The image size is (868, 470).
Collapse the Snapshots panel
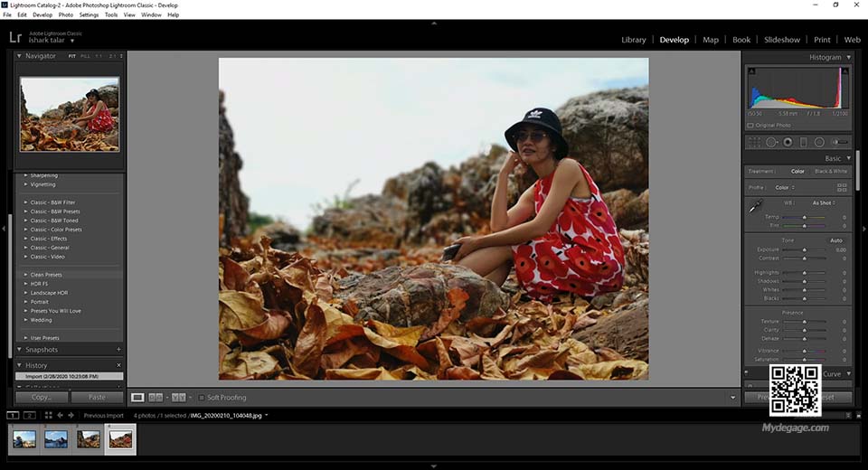coord(19,349)
